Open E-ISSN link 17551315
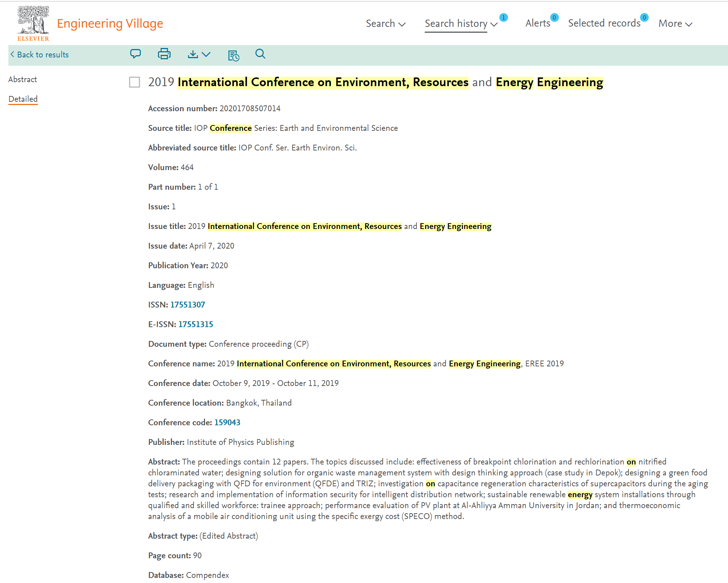The width and height of the screenshot is (728, 583). (196, 324)
